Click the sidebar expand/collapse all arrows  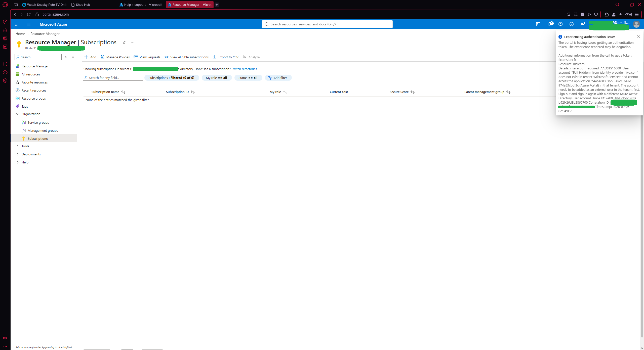tap(66, 57)
